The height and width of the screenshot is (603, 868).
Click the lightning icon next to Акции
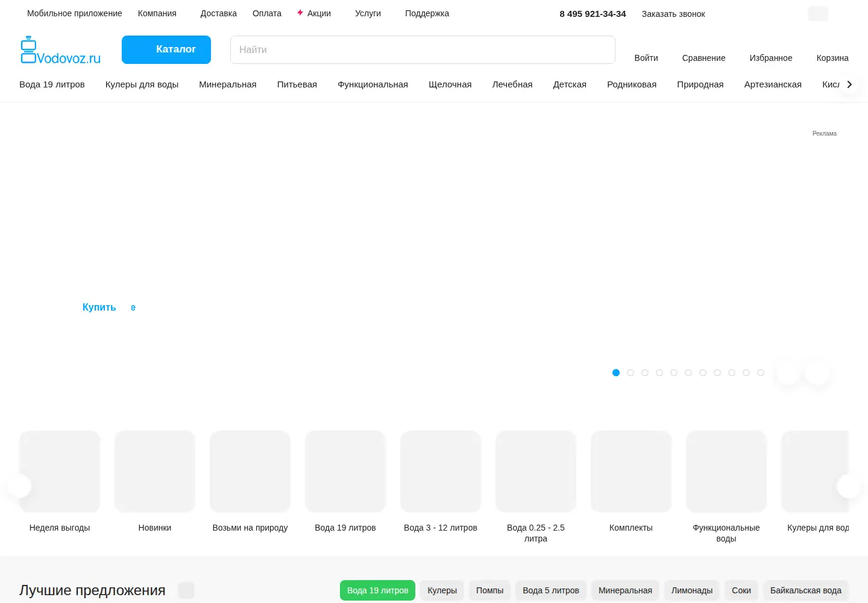click(x=300, y=13)
